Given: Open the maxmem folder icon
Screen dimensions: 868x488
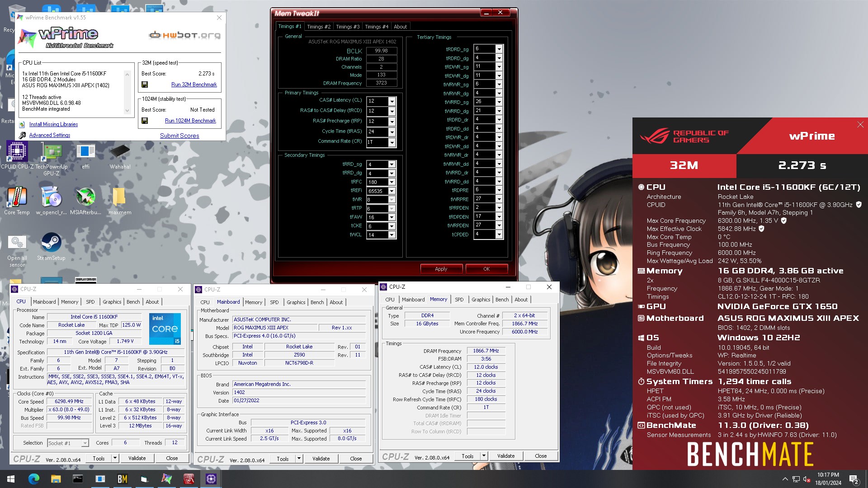Looking at the screenshot, I should pos(120,201).
